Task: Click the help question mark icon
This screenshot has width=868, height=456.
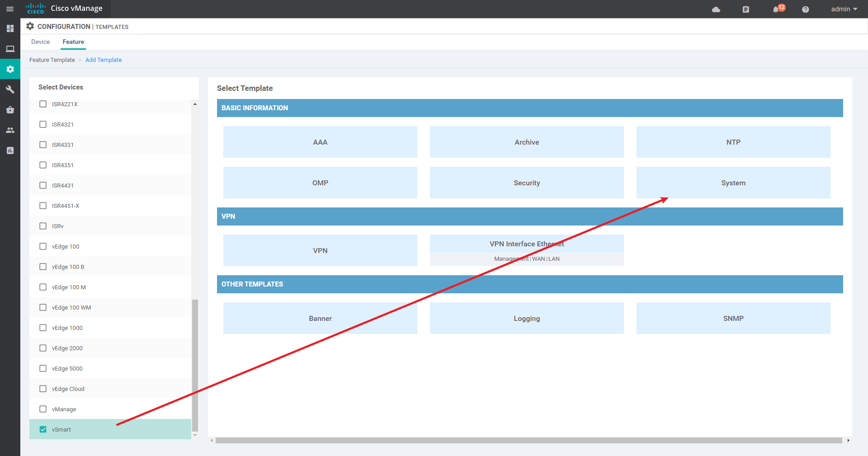Action: pos(805,9)
